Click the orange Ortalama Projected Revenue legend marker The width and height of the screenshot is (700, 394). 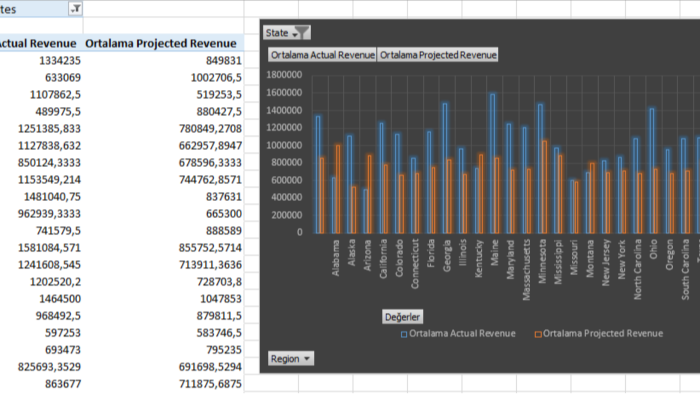point(538,334)
